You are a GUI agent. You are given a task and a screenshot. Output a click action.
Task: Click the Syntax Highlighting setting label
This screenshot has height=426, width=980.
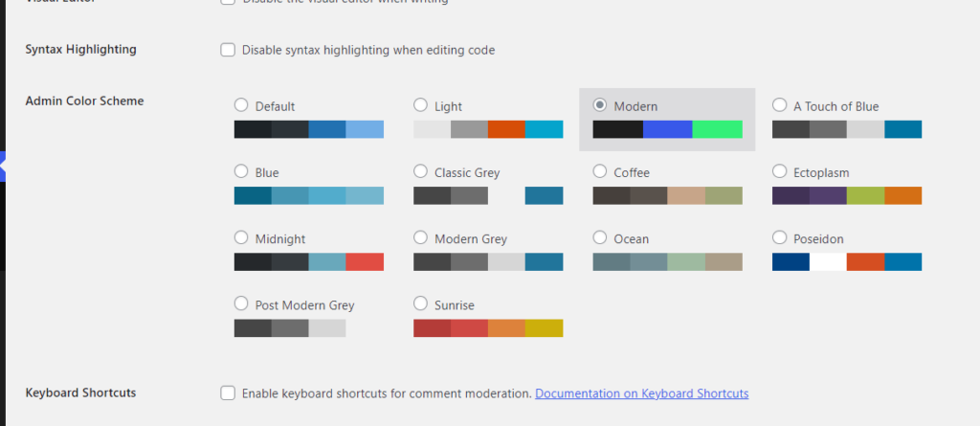80,49
